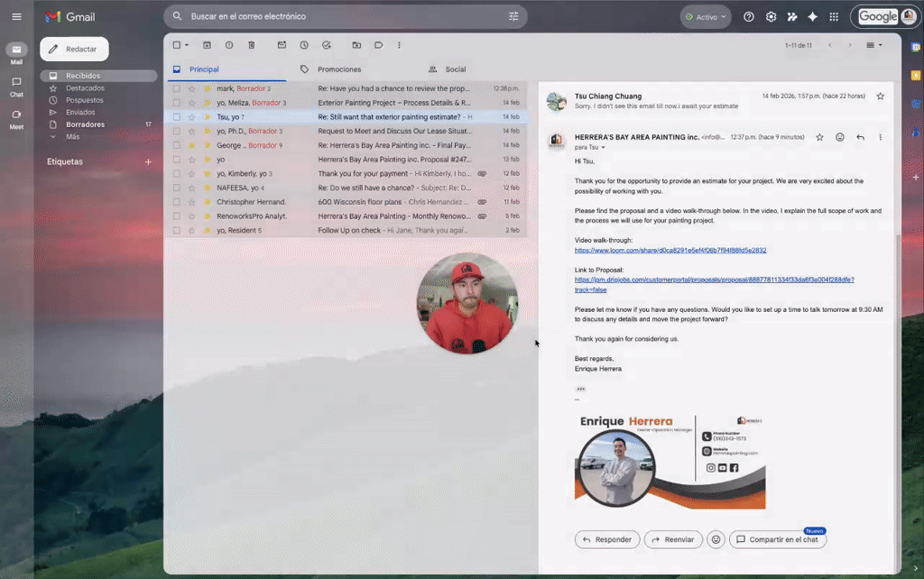This screenshot has height=579, width=924.
Task: Open the Activo status dropdown
Action: 705,16
